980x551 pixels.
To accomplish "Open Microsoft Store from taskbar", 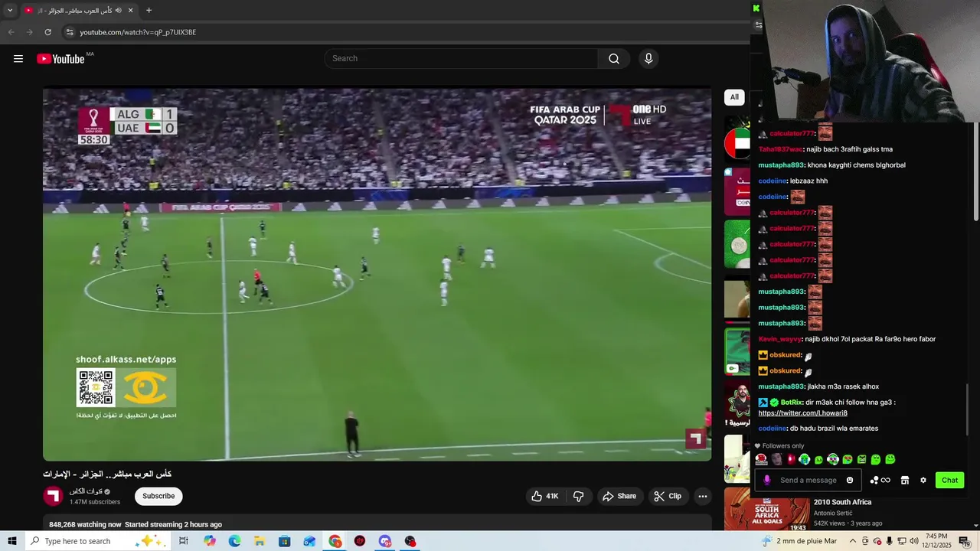I will [x=284, y=541].
